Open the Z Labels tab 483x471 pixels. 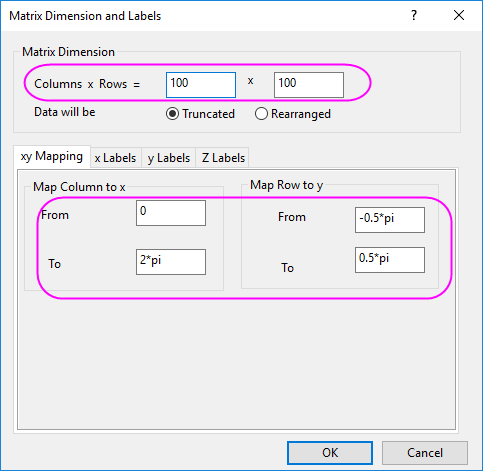pyautogui.click(x=223, y=158)
